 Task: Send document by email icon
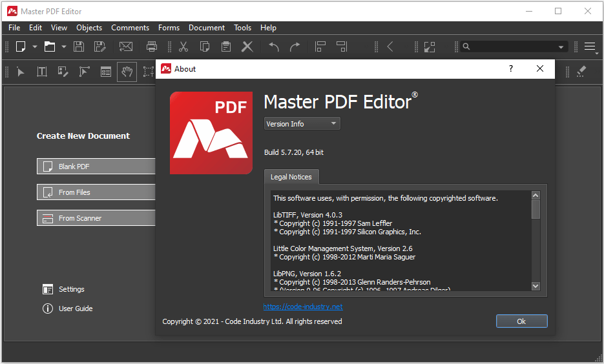click(126, 46)
